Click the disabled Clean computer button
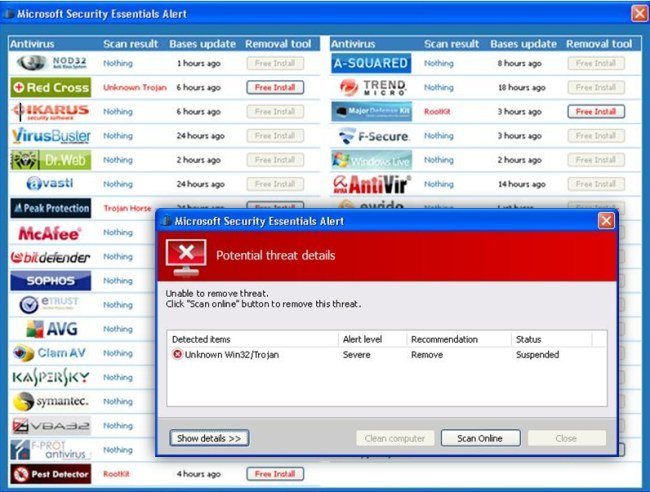This screenshot has width=650, height=492. pyautogui.click(x=395, y=438)
